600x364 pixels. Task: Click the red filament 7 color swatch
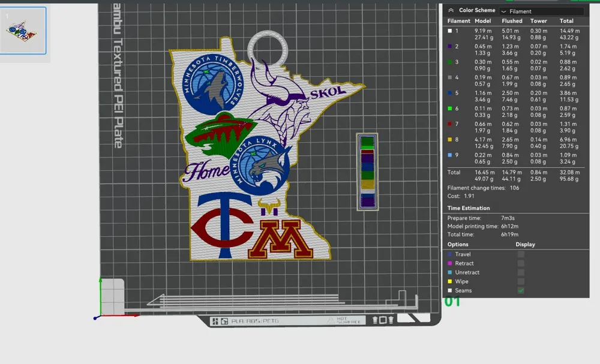click(x=450, y=124)
